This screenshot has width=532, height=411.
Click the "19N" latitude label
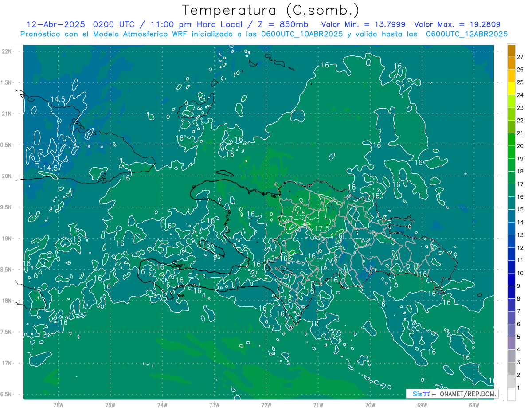pos(6,239)
